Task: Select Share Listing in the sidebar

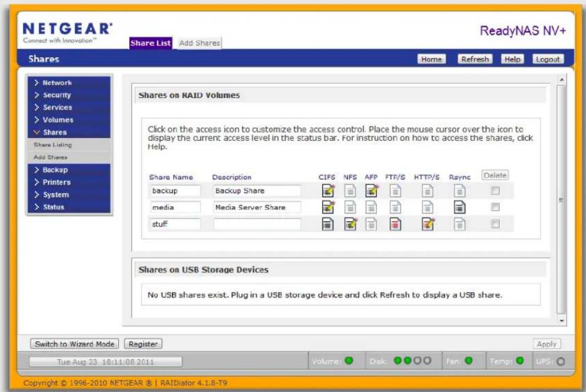Action: (x=69, y=145)
